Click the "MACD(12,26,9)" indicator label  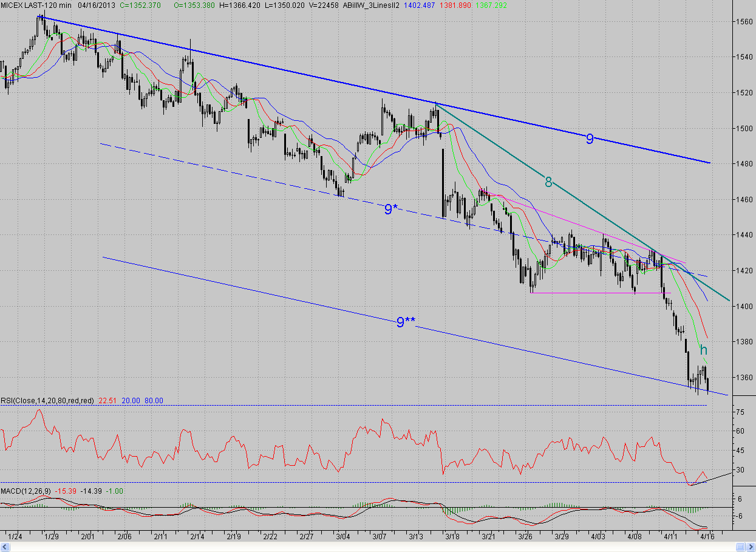(27, 490)
